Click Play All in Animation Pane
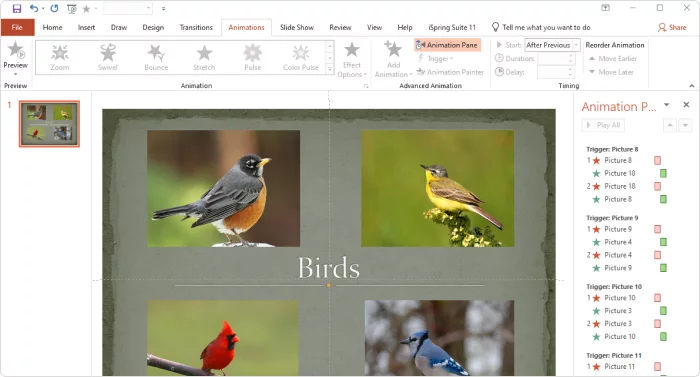 point(603,125)
